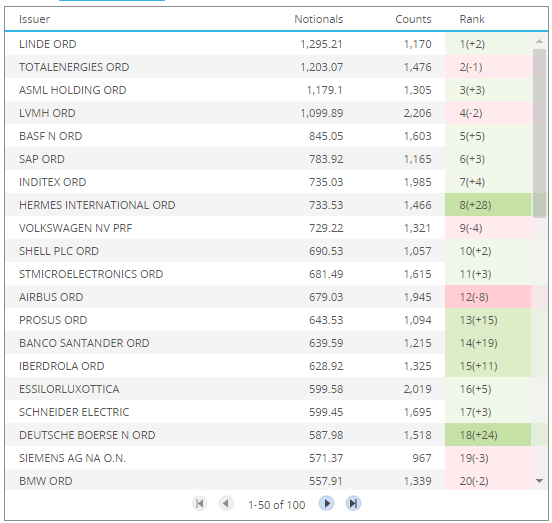This screenshot has width=552, height=523.
Task: Select the SIEMENS AG NA O.N. issuer
Action: [72, 458]
